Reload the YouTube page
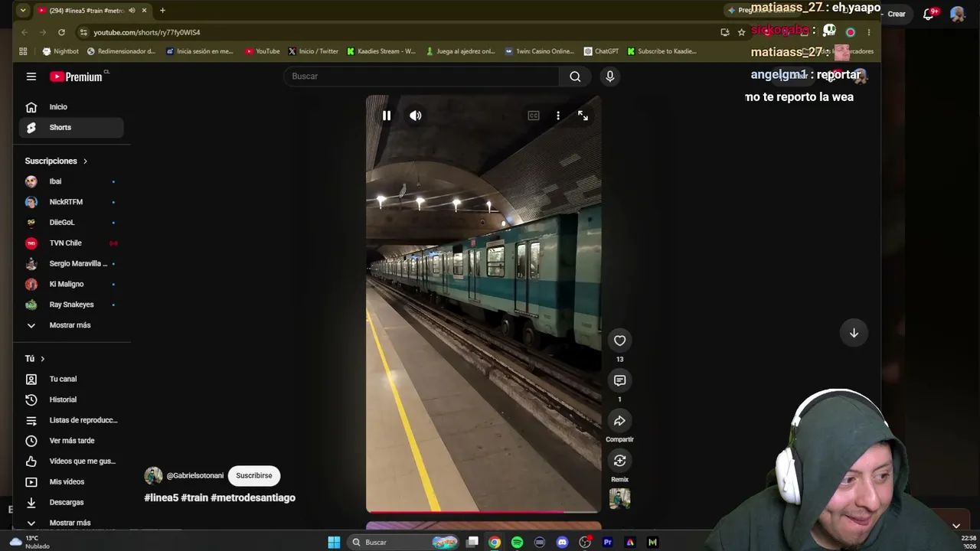The image size is (980, 551). point(61,32)
